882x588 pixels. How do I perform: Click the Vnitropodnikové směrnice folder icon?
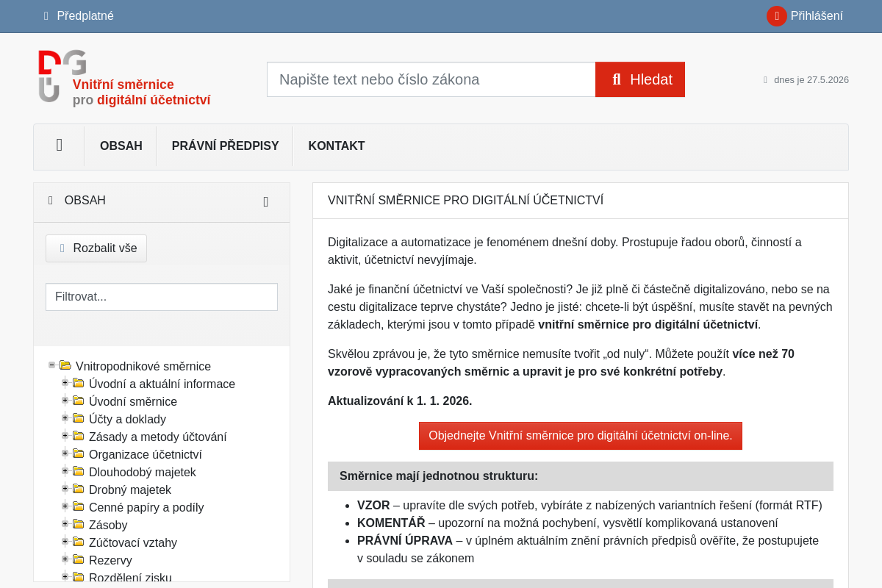click(x=65, y=365)
